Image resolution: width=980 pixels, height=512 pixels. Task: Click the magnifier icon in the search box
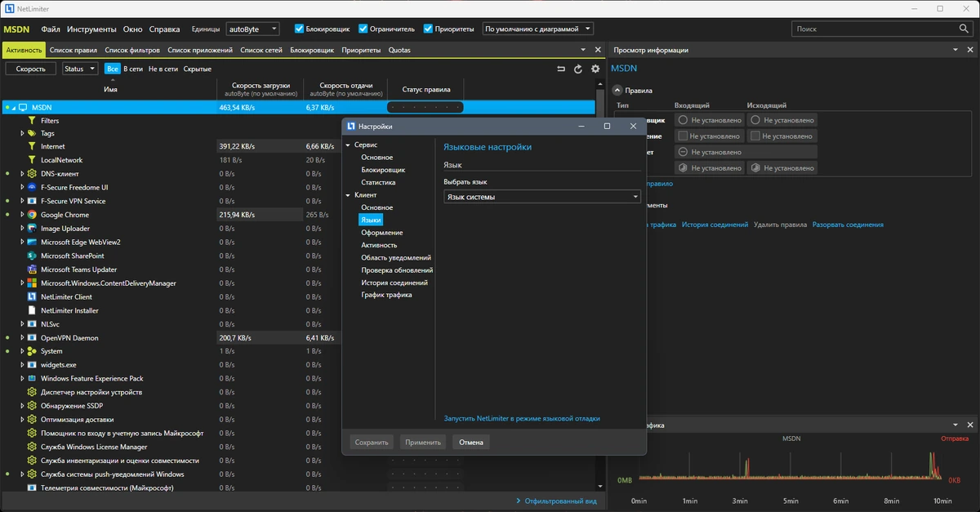pos(964,29)
